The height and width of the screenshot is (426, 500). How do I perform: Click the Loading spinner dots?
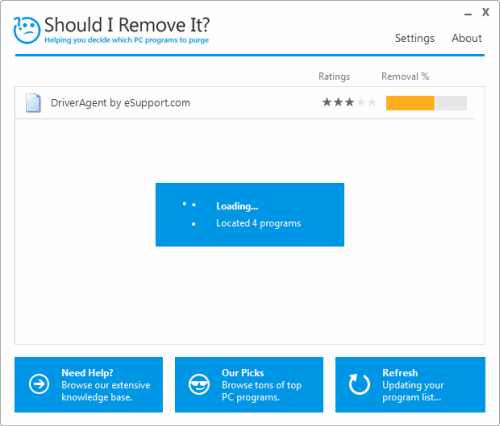(x=190, y=213)
